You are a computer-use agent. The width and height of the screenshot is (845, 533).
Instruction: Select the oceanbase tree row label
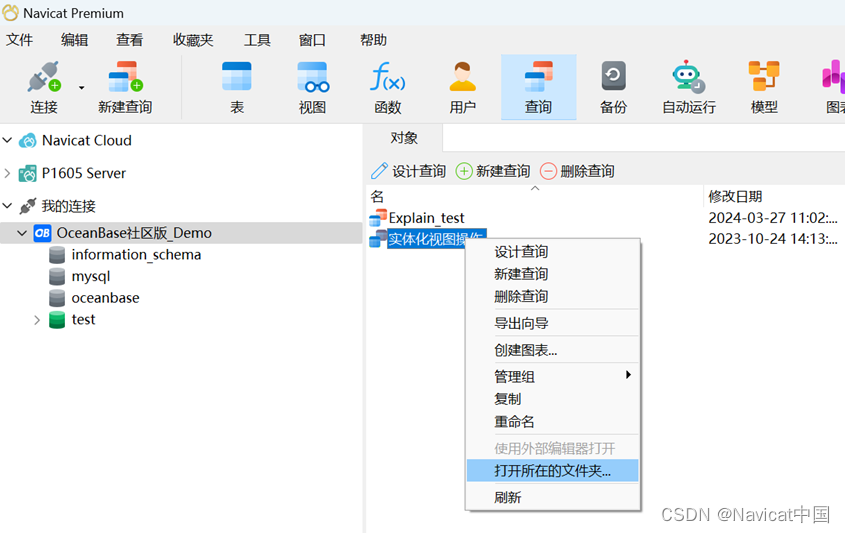[106, 298]
